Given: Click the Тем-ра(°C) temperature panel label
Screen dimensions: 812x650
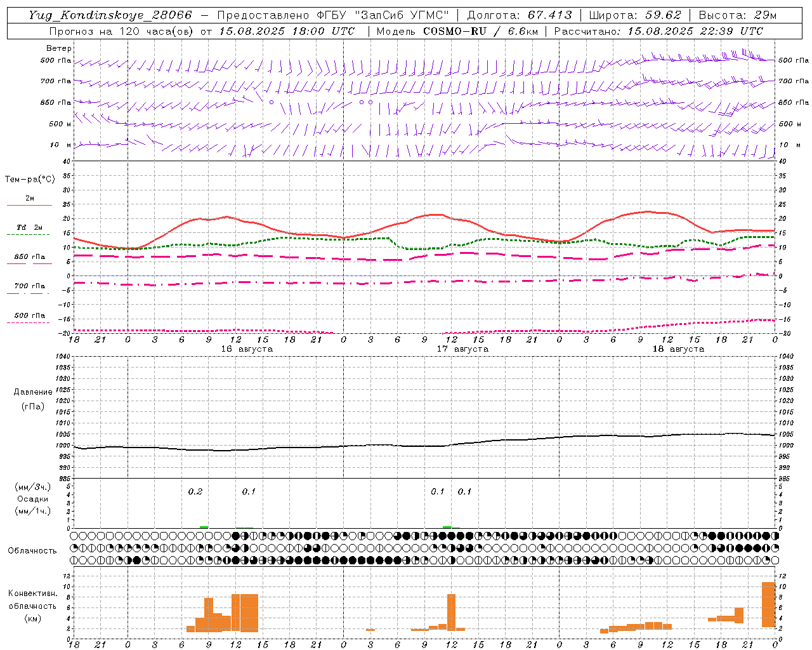Looking at the screenshot, I should coord(30,180).
